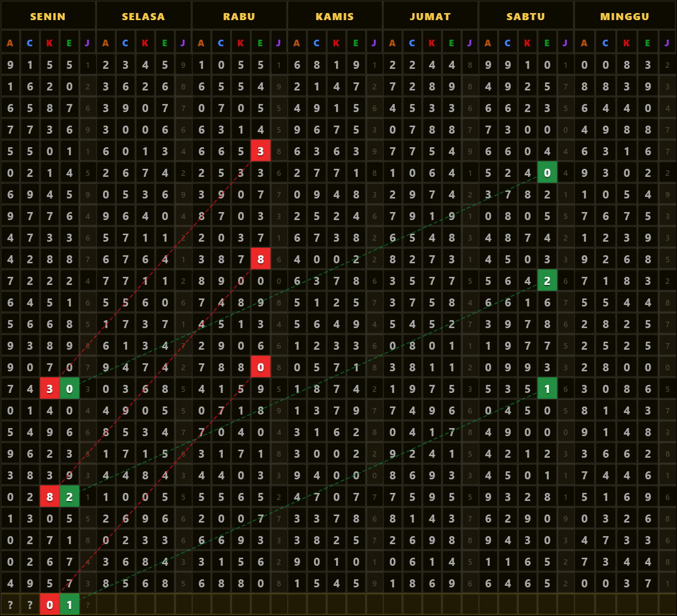Click column letter A under KAMIS
Image resolution: width=677 pixels, height=616 pixels.
click(297, 43)
